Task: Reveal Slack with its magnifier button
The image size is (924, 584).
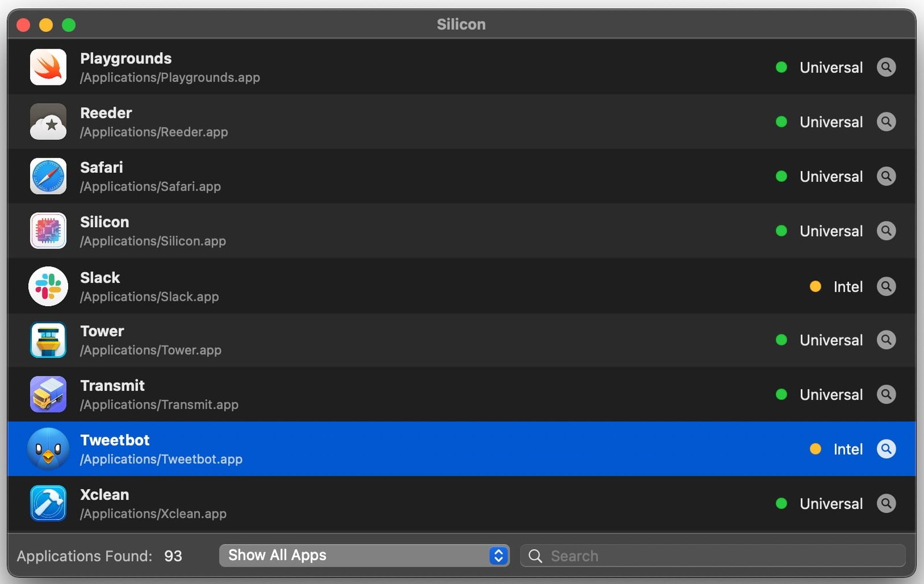Action: [886, 287]
